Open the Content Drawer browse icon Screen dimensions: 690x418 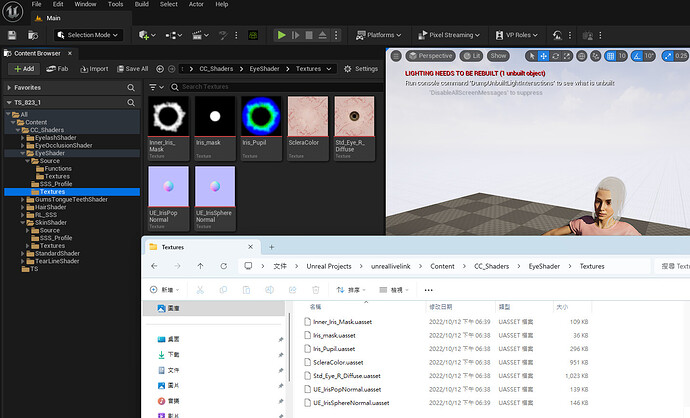33,35
